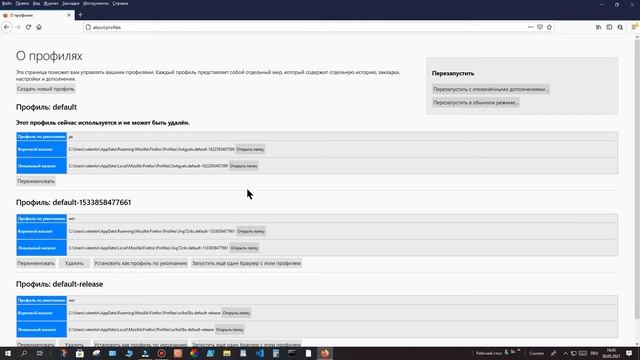
Task: Click the address bar showing about:profiles
Action: click(x=304, y=27)
